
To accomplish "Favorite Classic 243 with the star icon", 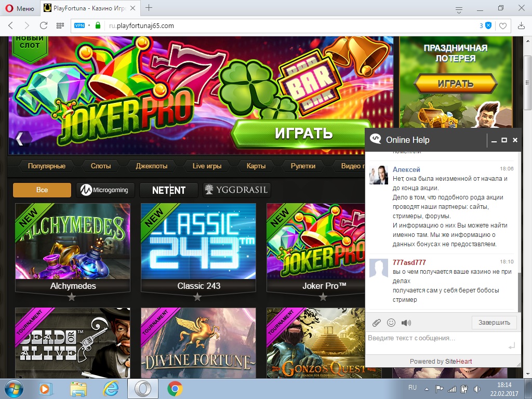I will [197, 298].
